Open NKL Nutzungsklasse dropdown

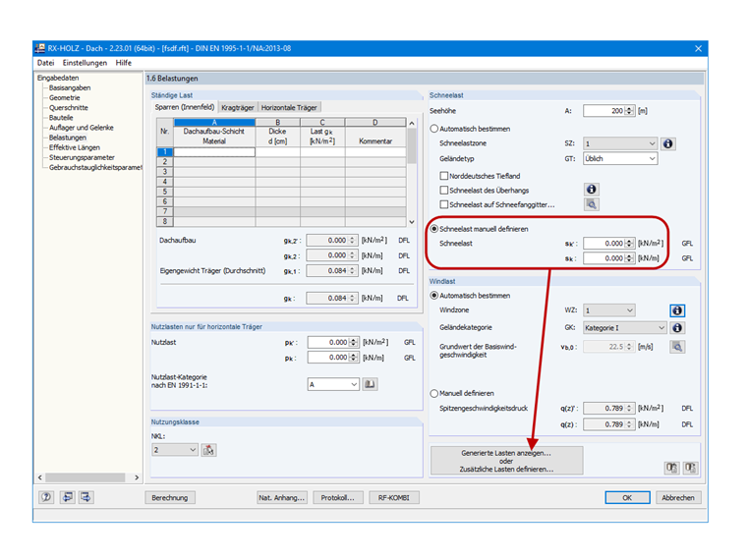tap(175, 450)
